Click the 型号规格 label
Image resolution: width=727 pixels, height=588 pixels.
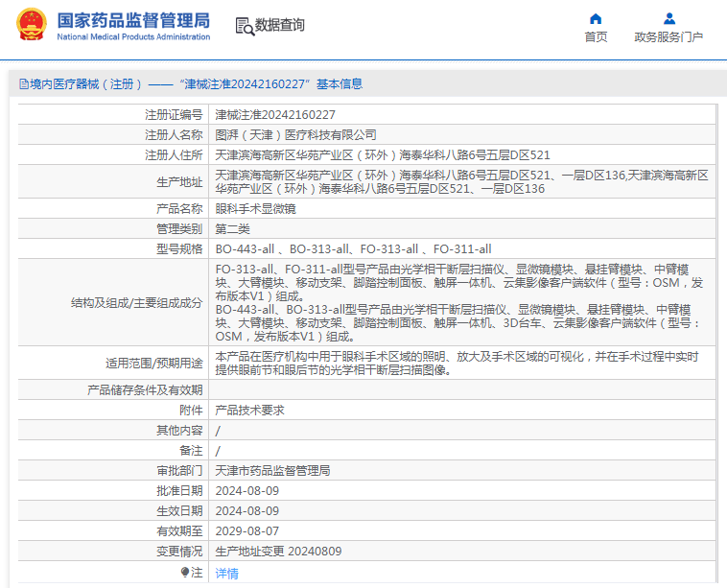click(179, 249)
